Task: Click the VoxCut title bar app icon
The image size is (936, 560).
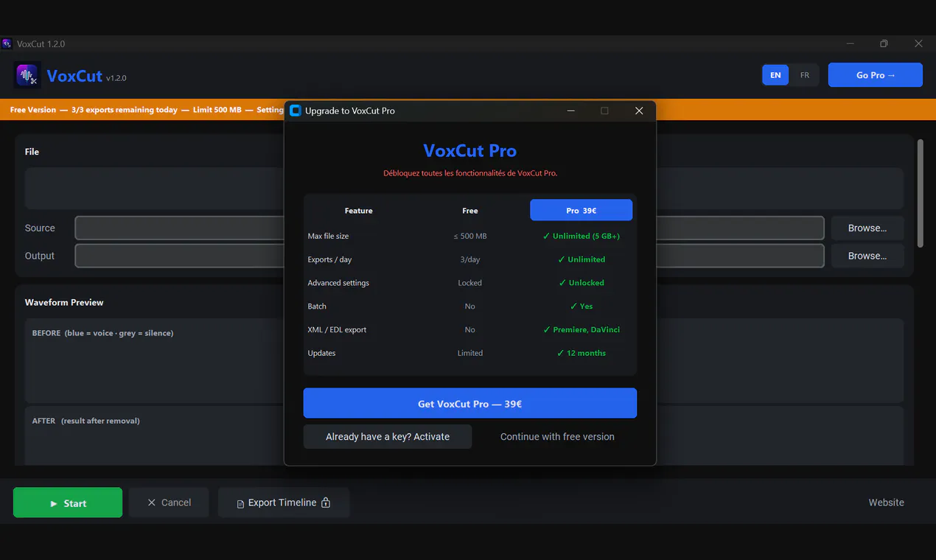Action: [x=7, y=43]
